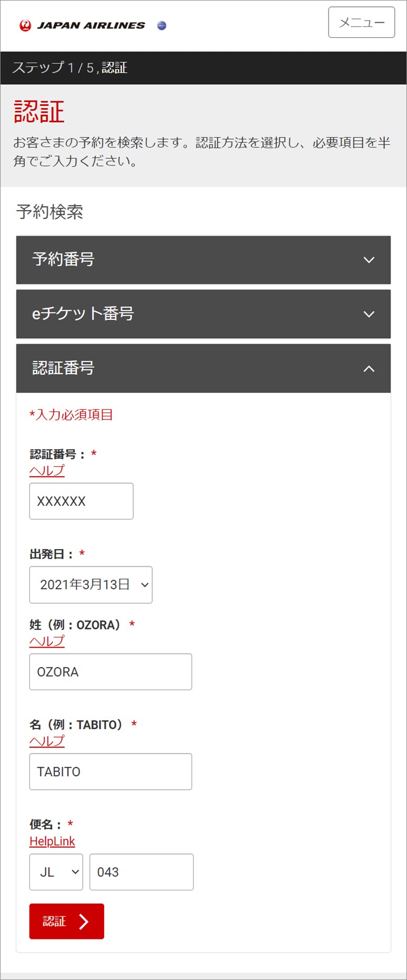Image resolution: width=407 pixels, height=980 pixels.
Task: Click the red arrow icon on 認証 button
Action: [x=83, y=922]
